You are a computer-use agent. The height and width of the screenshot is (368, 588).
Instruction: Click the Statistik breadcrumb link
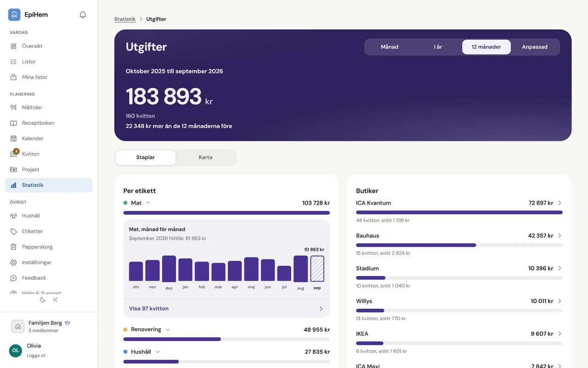pos(125,19)
